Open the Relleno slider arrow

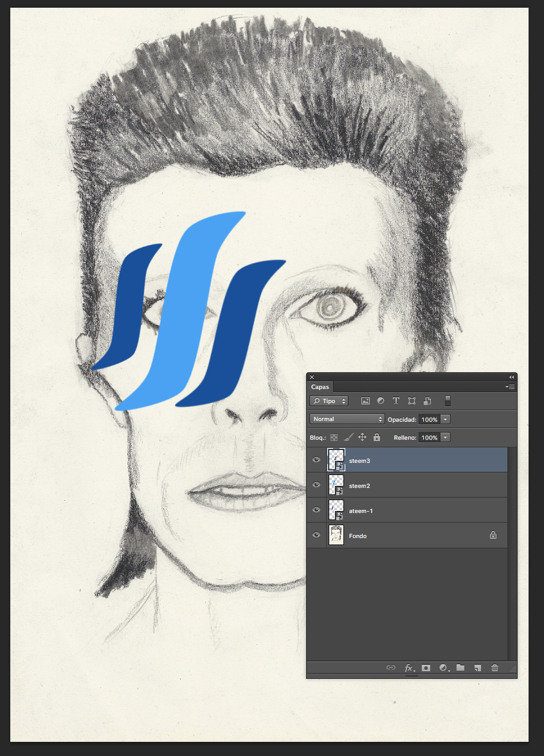(446, 437)
